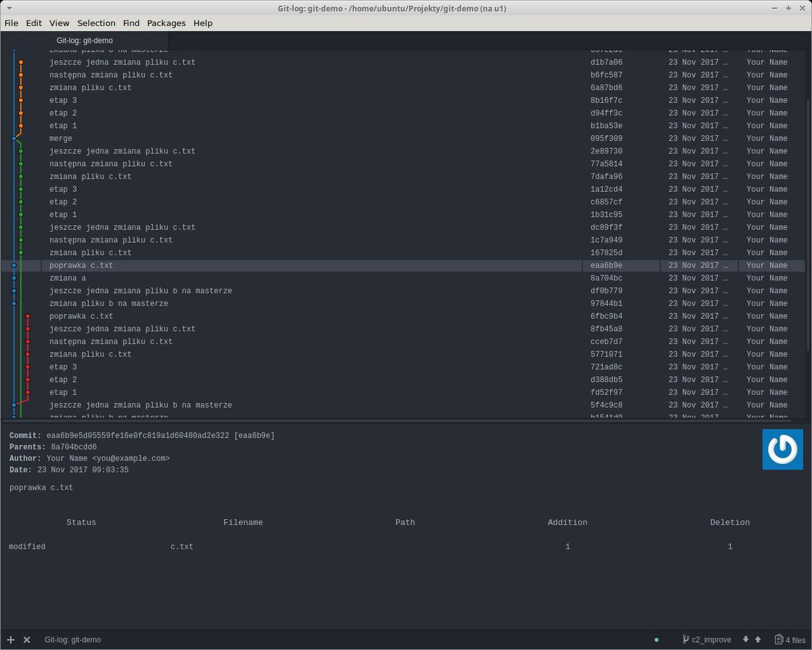Open branch selector c2_improve
Image resolution: width=812 pixels, height=650 pixels.
click(707, 640)
